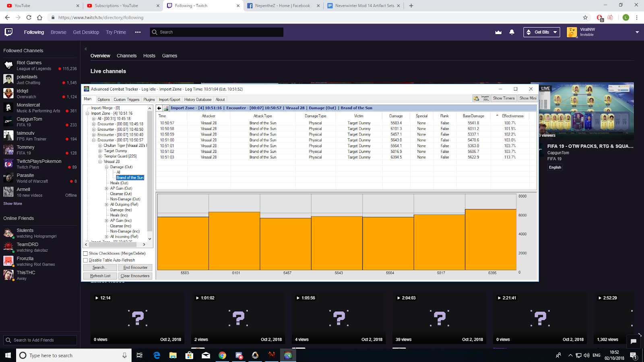Switch to the History Database tab

coord(198,99)
